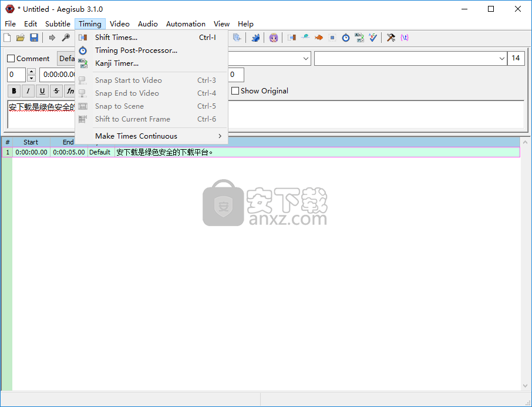
Task: Expand the actor dropdown arrow
Action: click(x=306, y=59)
